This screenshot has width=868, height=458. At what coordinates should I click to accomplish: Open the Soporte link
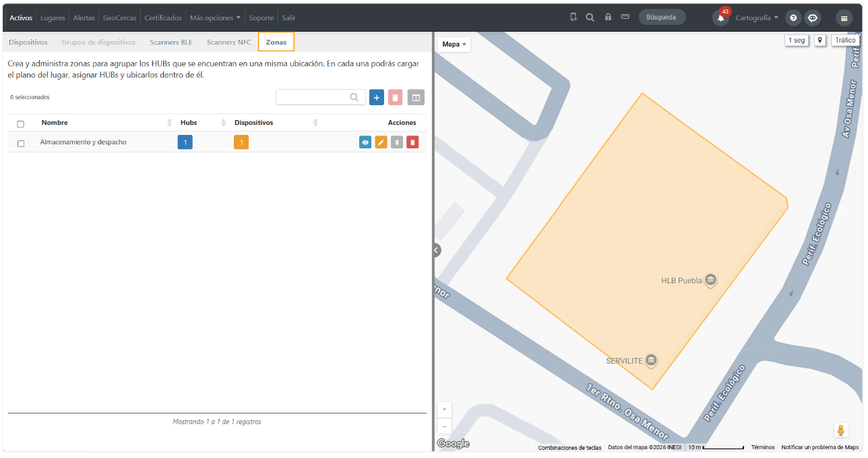(x=261, y=18)
